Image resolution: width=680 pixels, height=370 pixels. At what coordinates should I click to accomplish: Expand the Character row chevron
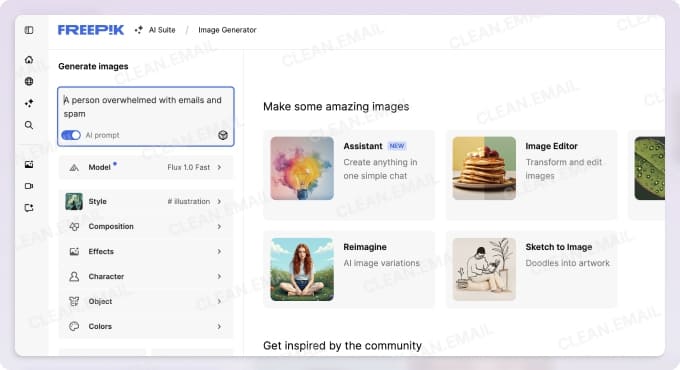pyautogui.click(x=219, y=276)
